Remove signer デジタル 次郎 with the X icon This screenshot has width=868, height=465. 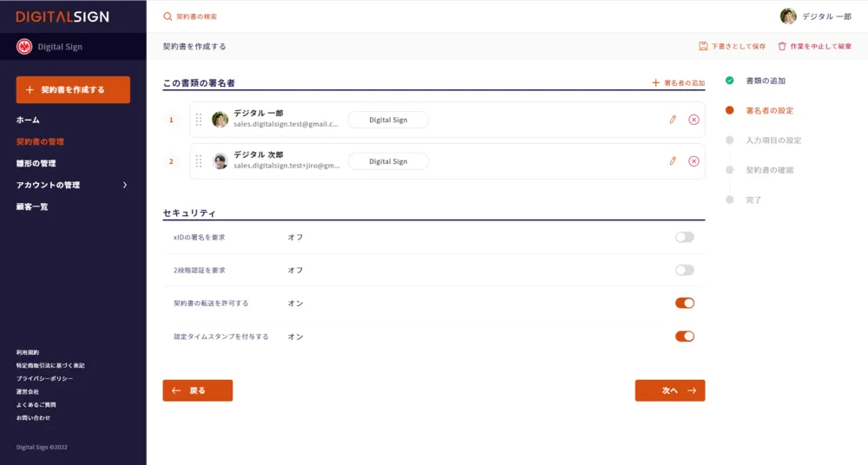694,161
